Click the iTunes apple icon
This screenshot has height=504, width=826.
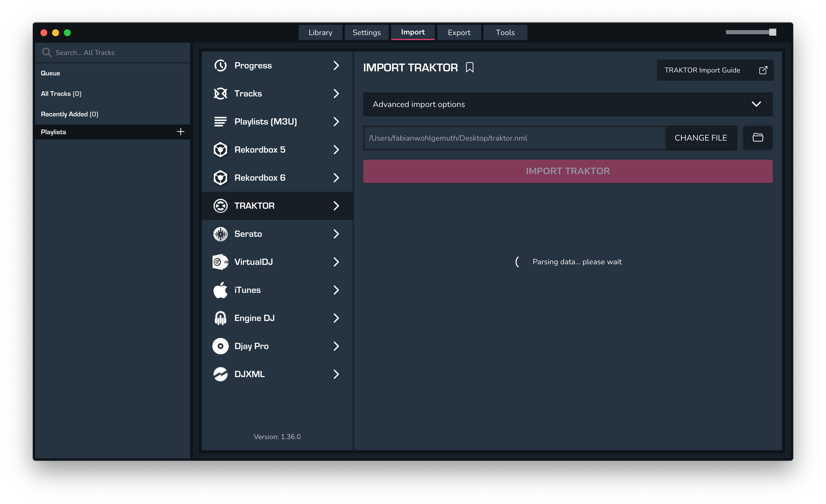(220, 290)
